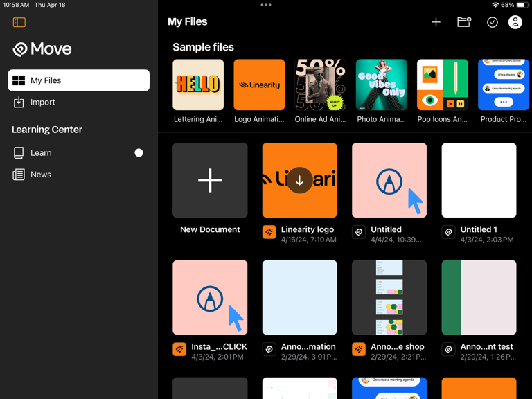Viewport: 532px width, 399px height.
Task: Tap the date '4/3/24, 2:03 PM'
Action: coord(487,240)
